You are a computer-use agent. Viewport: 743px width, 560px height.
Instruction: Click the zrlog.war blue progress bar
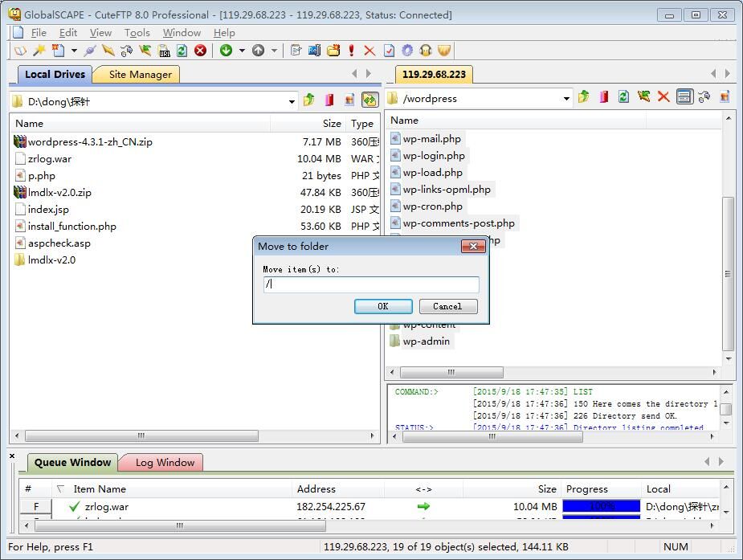(x=602, y=506)
